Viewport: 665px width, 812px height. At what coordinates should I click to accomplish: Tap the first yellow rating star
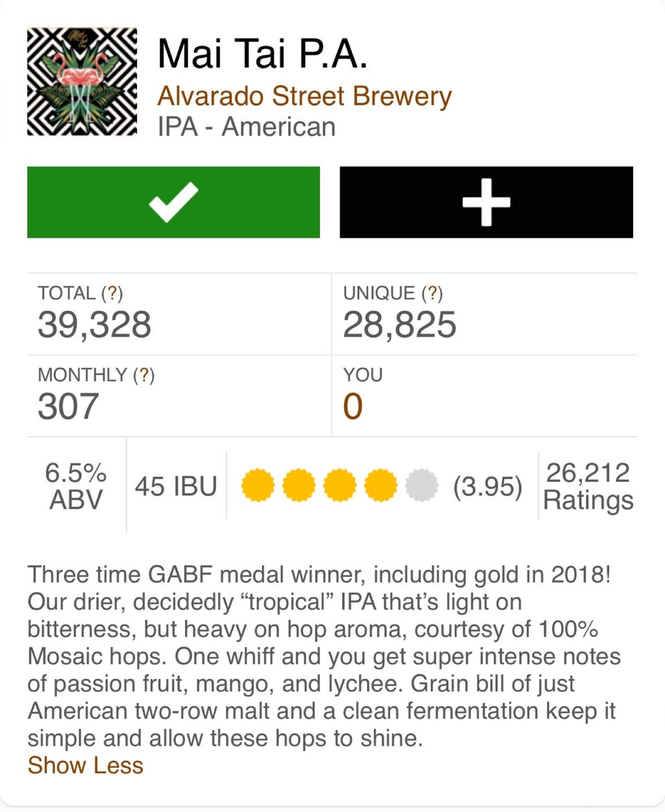257,486
